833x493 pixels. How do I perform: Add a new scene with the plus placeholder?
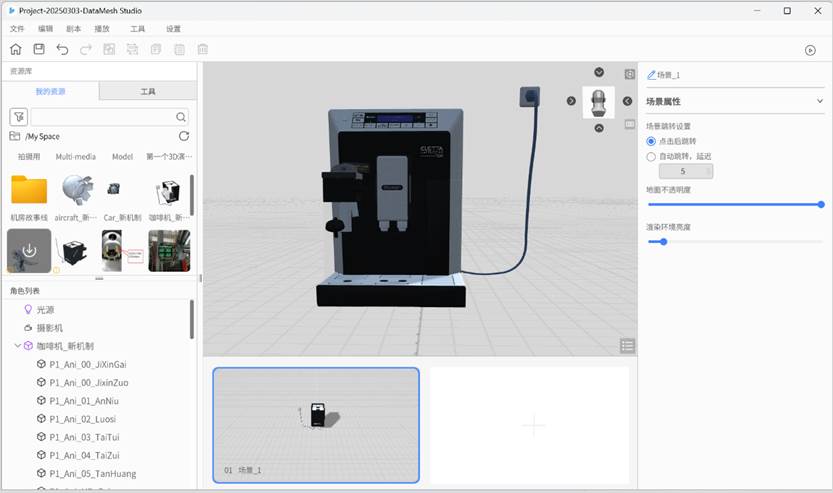(533, 426)
